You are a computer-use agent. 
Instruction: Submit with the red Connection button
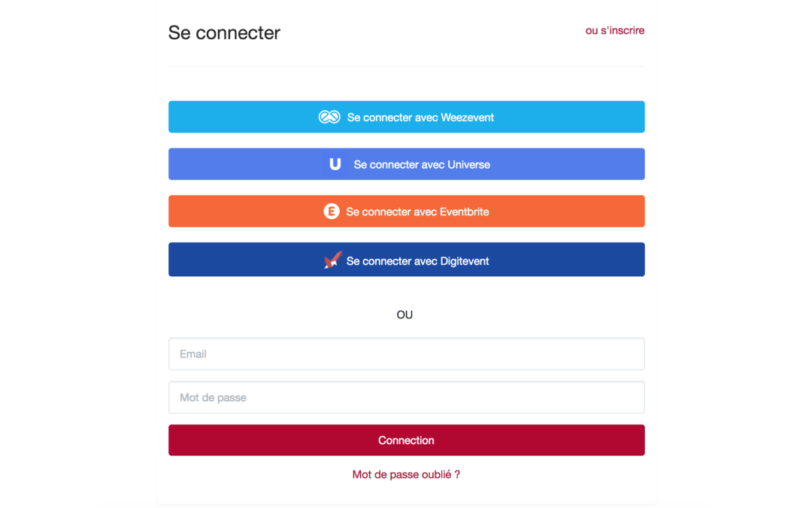(407, 440)
